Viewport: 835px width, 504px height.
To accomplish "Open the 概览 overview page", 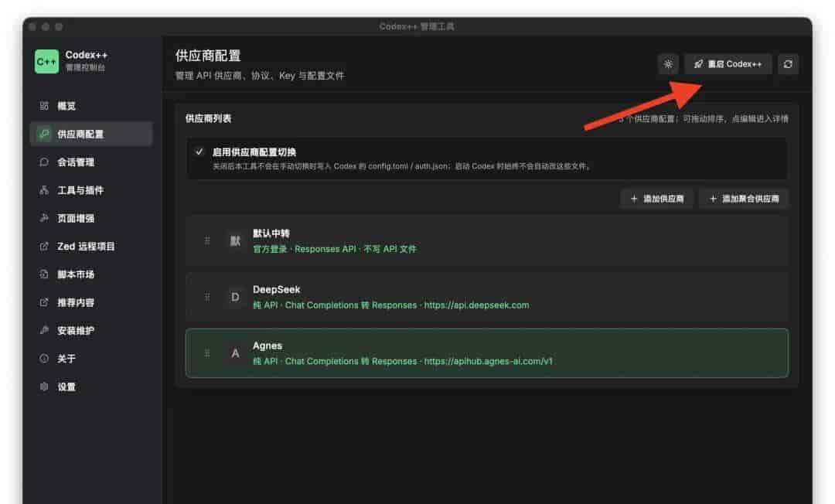I will click(x=91, y=106).
